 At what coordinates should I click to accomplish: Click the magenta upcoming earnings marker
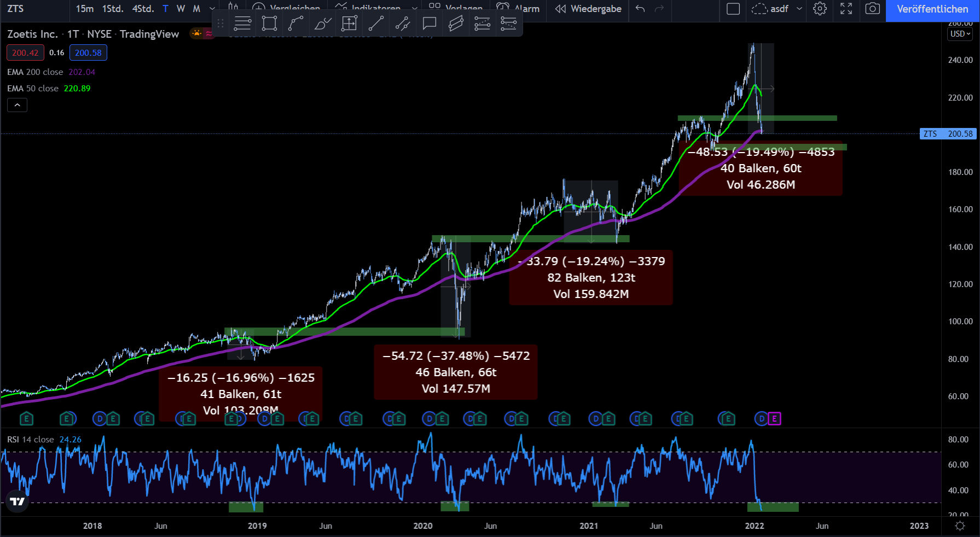click(774, 419)
